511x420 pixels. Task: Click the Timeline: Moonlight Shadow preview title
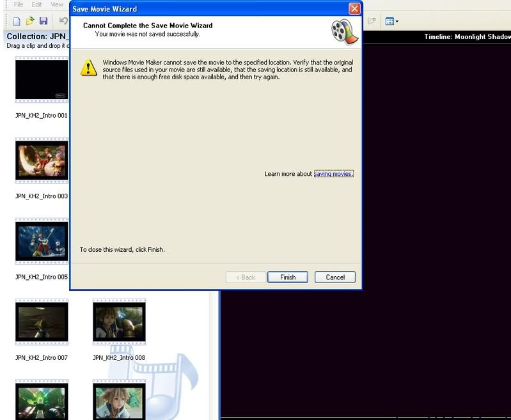pos(468,37)
